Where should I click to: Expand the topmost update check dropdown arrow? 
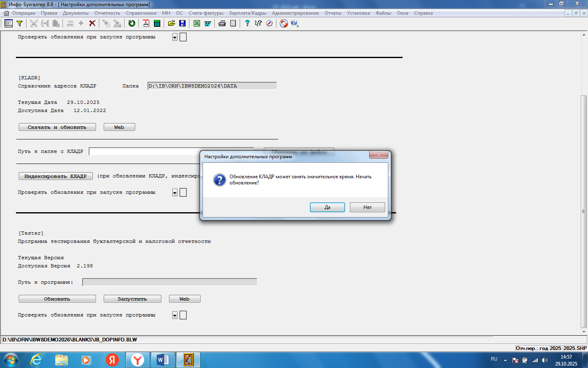click(175, 37)
